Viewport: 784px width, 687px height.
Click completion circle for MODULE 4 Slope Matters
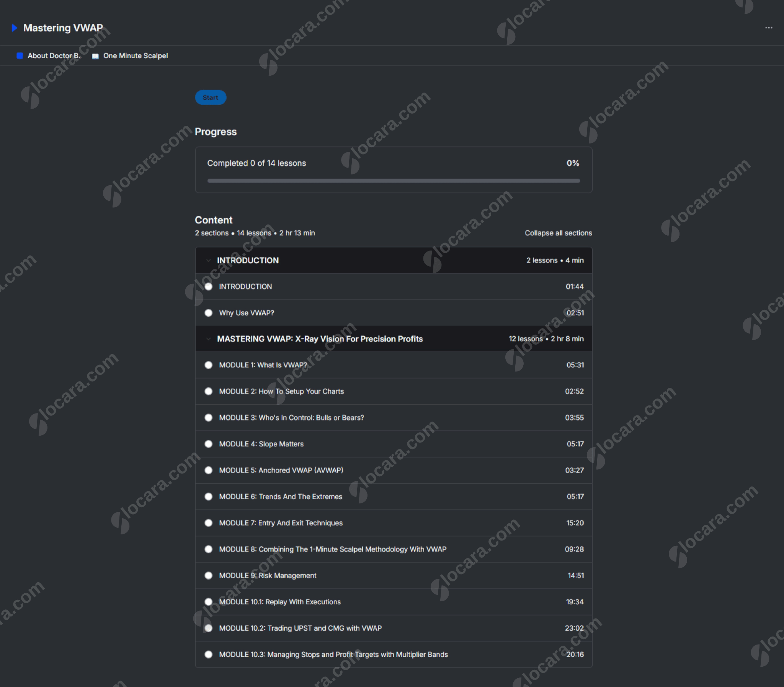tap(208, 444)
